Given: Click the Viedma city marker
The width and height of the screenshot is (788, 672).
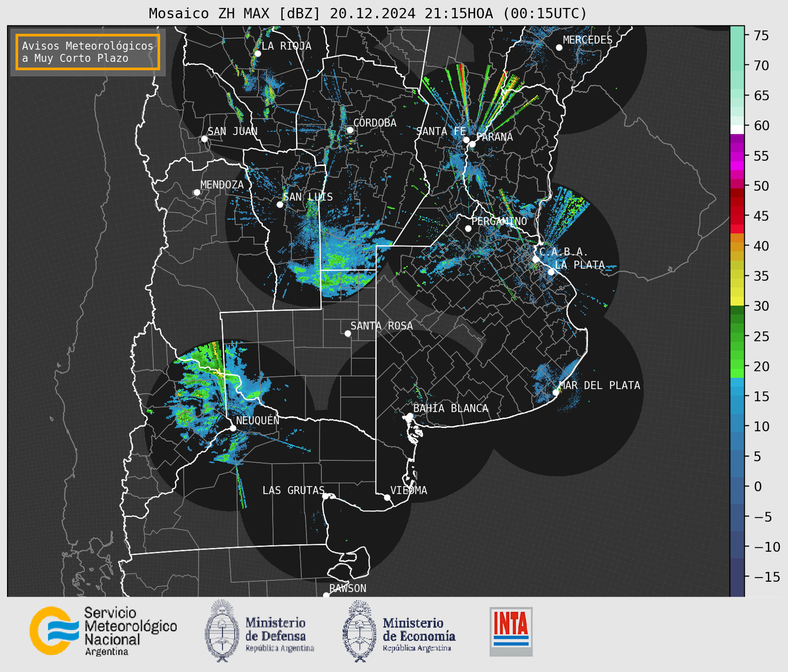Looking at the screenshot, I should [x=387, y=497].
